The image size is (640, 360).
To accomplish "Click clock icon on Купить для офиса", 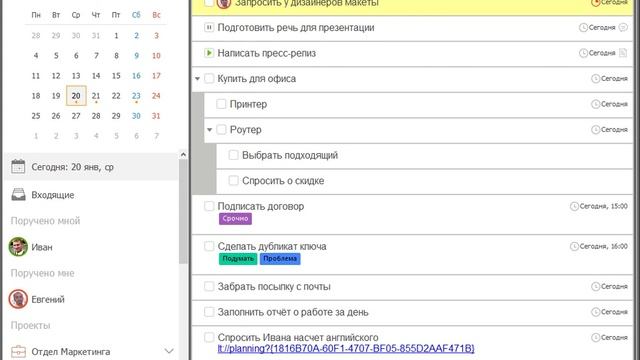I will 596,78.
